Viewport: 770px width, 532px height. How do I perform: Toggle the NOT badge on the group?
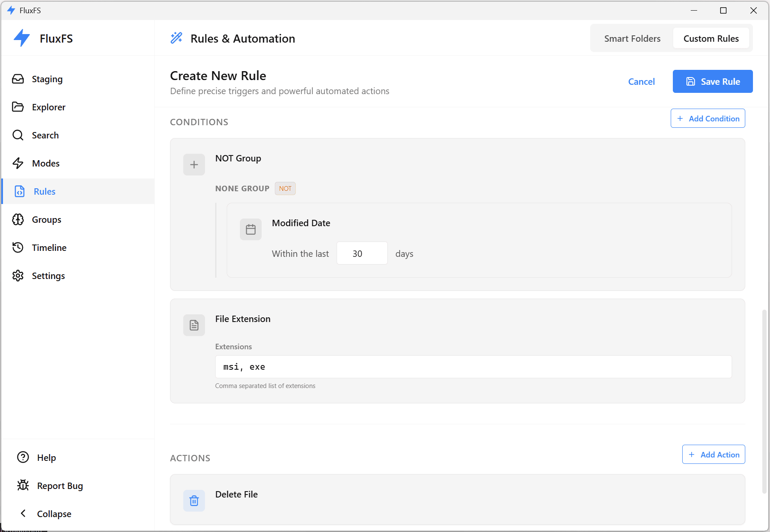(x=285, y=189)
